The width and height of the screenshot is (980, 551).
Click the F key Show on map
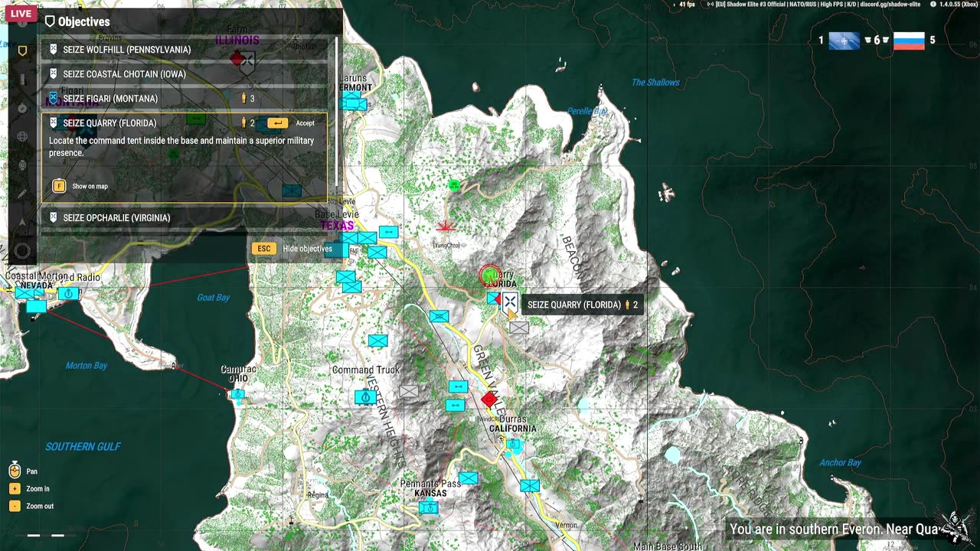tap(59, 186)
